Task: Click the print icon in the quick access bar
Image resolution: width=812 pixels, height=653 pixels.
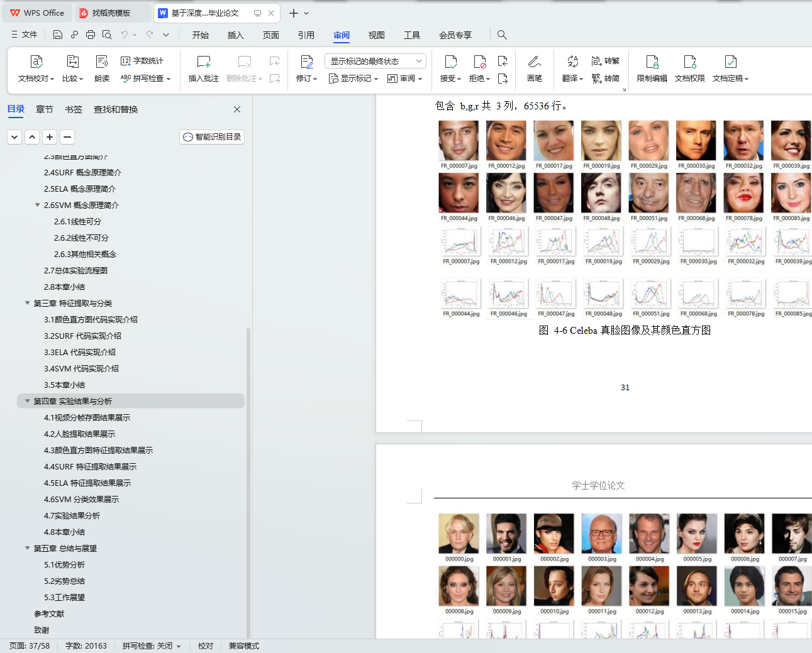Action: pyautogui.click(x=90, y=35)
